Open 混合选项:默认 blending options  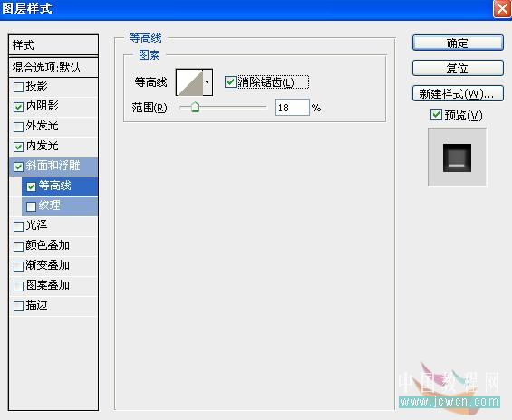pos(53,68)
